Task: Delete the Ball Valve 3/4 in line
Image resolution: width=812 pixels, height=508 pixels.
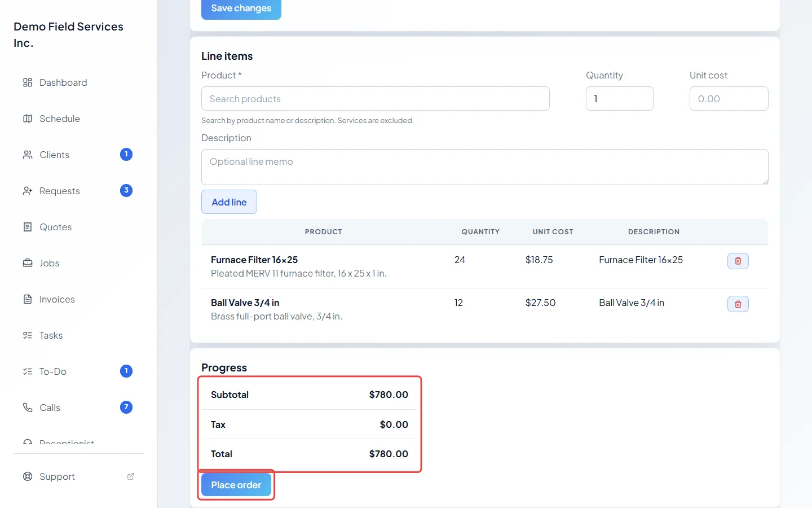Action: (738, 304)
